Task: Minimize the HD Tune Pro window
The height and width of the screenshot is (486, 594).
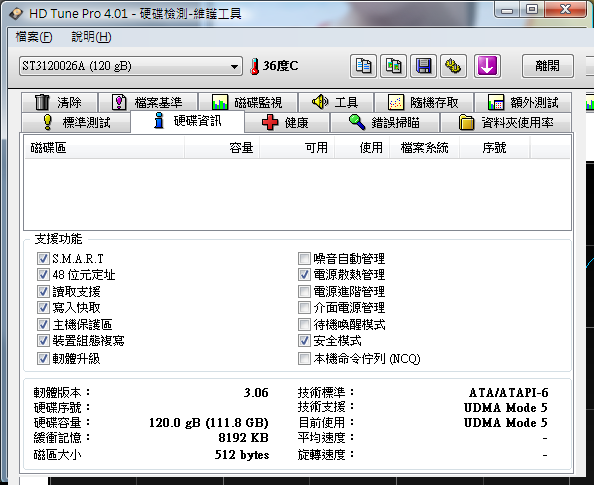Action: 507,9
